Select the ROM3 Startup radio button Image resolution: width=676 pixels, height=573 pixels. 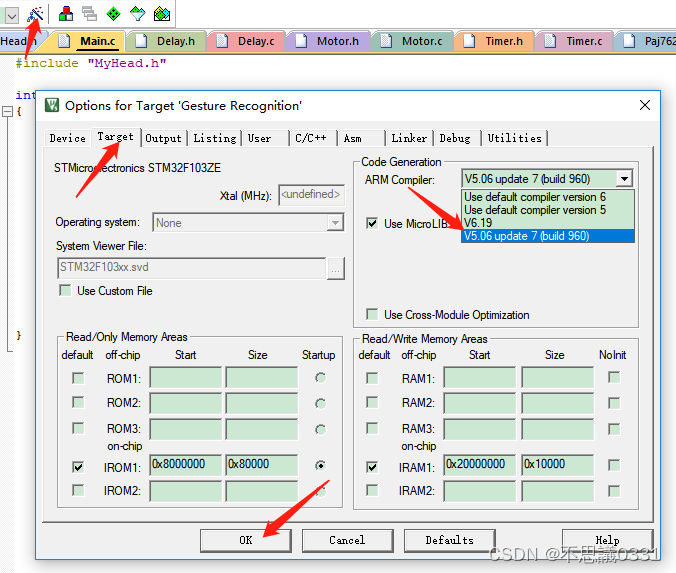320,429
